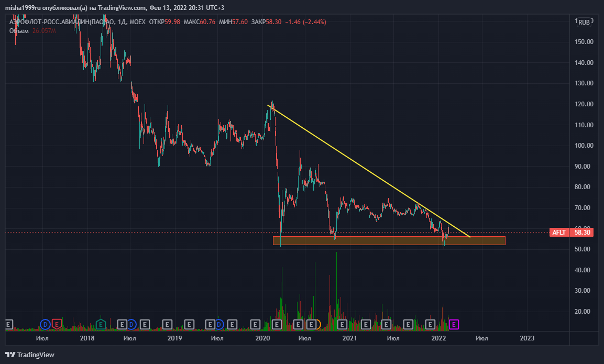This screenshot has height=364, width=604.
Task: Click the 58.30 current price tag
Action: pyautogui.click(x=582, y=232)
